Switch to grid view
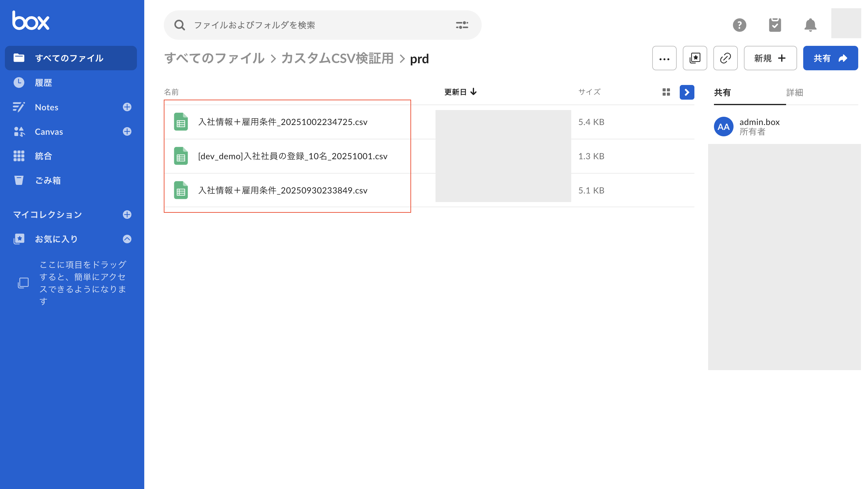Viewport: 868px width, 489px height. [666, 92]
